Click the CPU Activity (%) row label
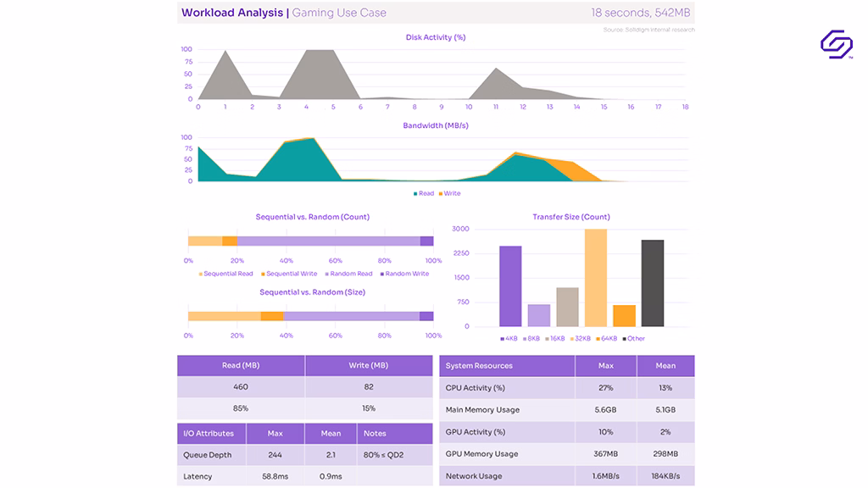Screen dimensions: 868x488 [476, 388]
